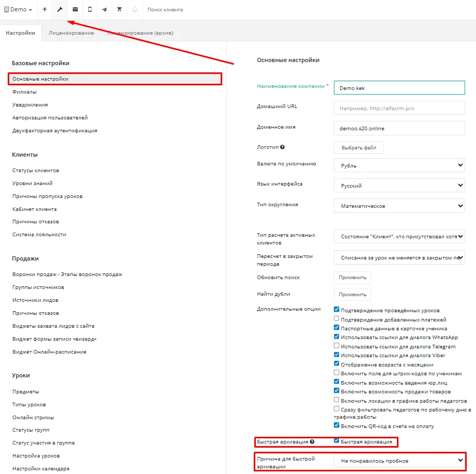476x474 pixels.
Task: Click the Домашний URL input field
Action: 399,108
